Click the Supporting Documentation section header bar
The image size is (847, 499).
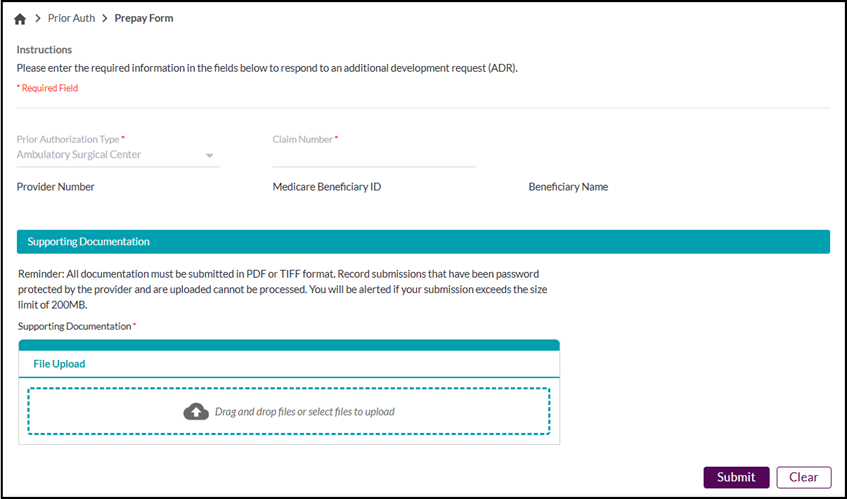click(423, 242)
